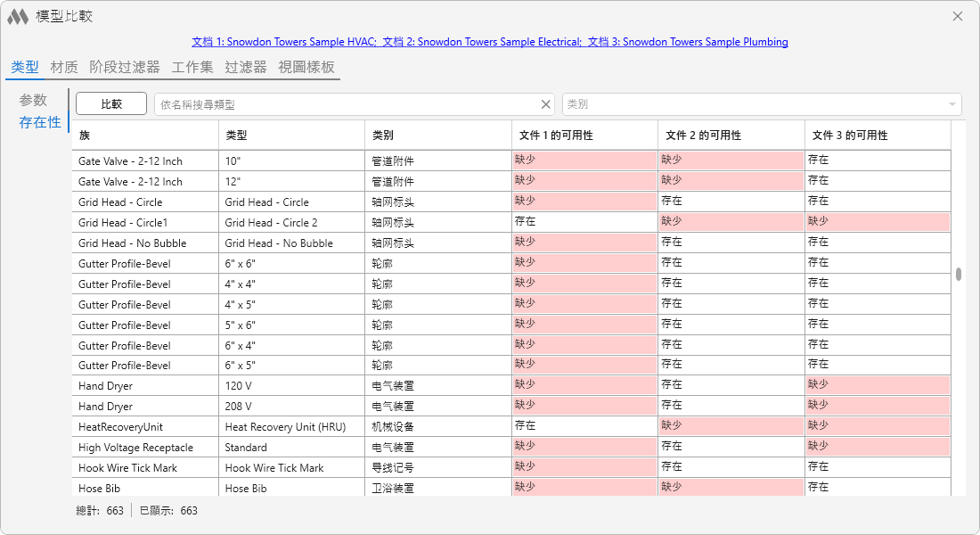
Task: Select the 存在性 side tab
Action: [x=40, y=122]
